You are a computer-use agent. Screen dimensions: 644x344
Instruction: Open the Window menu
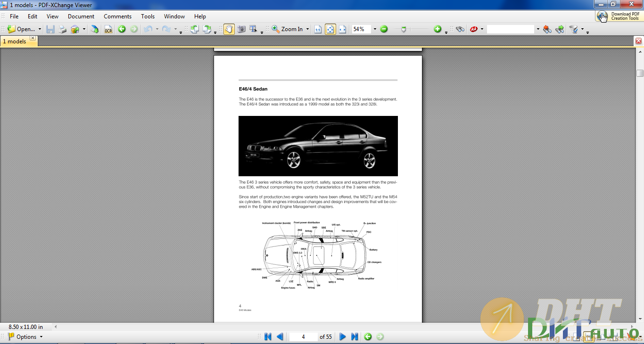174,16
